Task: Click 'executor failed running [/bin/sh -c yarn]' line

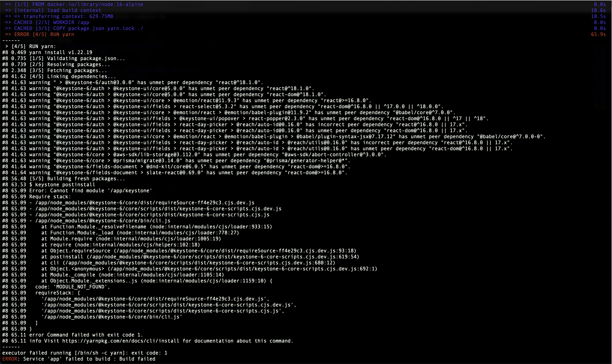Action: pos(85,353)
